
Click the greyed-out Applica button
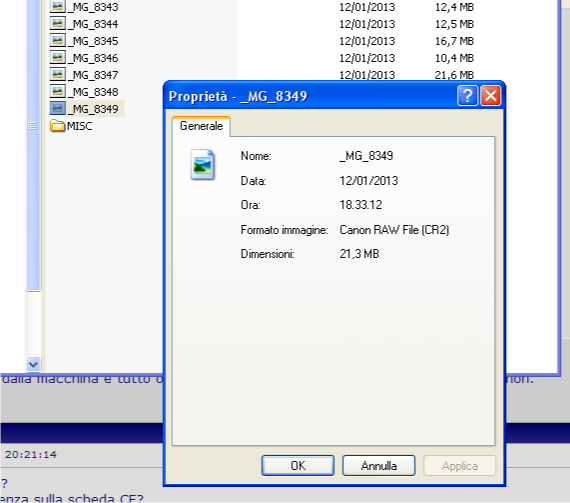[x=459, y=466]
